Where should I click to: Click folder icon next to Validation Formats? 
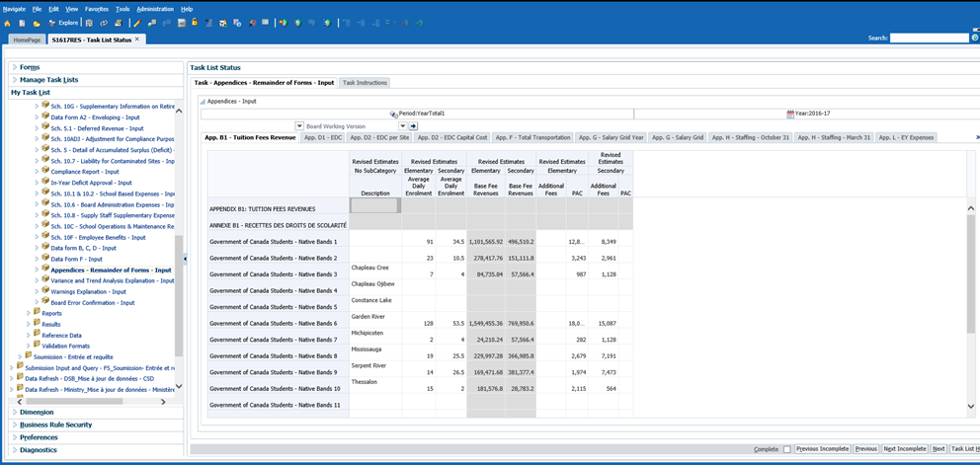[37, 345]
